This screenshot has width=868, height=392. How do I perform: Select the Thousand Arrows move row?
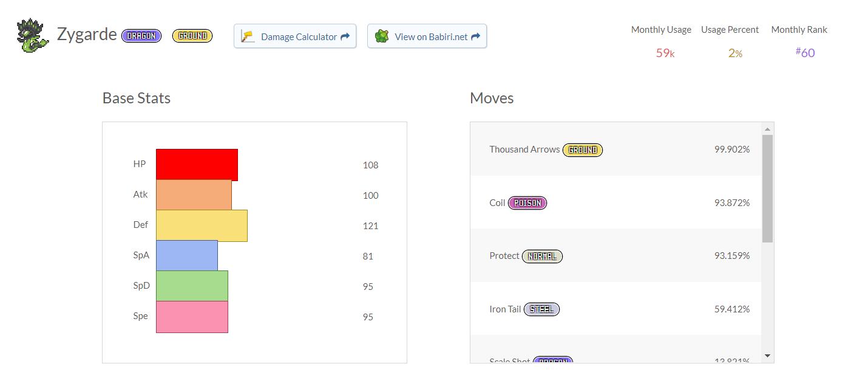coord(615,150)
